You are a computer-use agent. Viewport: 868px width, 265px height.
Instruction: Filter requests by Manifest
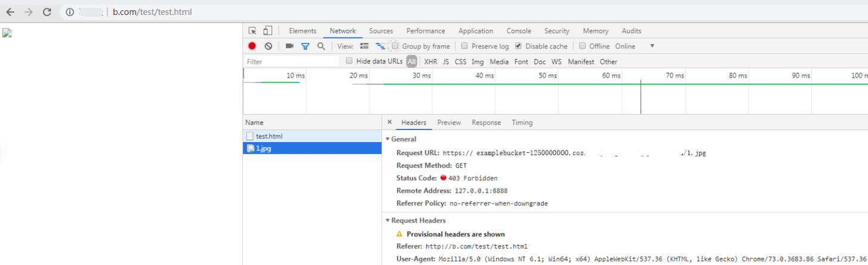(x=581, y=61)
